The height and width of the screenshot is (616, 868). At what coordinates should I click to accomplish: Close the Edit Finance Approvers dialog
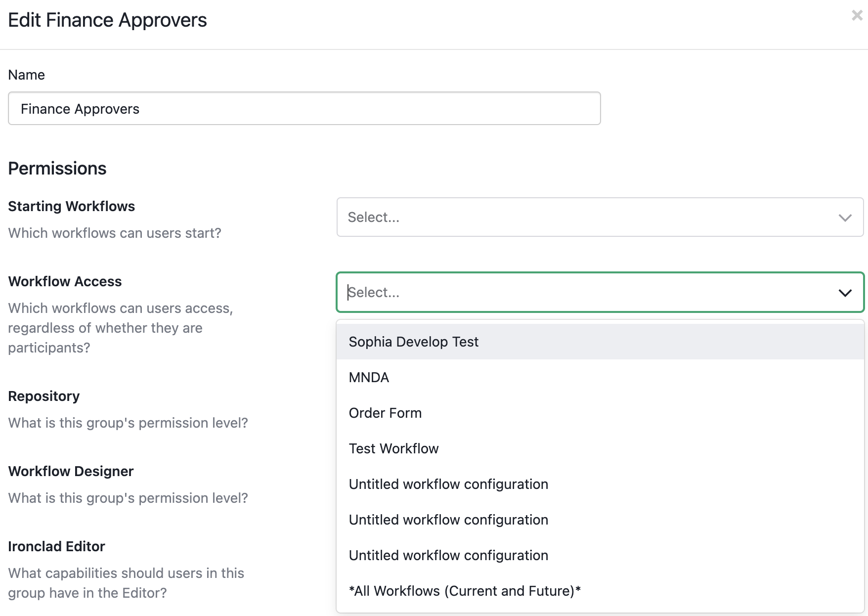click(x=857, y=16)
